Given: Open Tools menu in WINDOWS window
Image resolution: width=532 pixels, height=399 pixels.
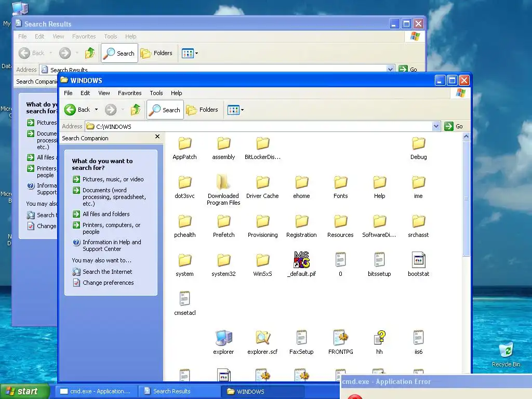Looking at the screenshot, I should (x=156, y=93).
